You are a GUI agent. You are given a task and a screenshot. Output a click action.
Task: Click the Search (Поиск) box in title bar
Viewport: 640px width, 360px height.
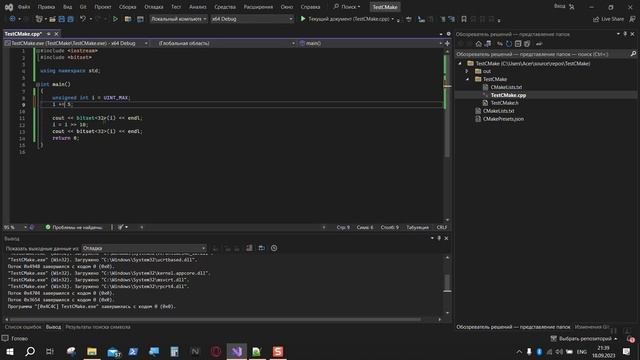pos(347,7)
